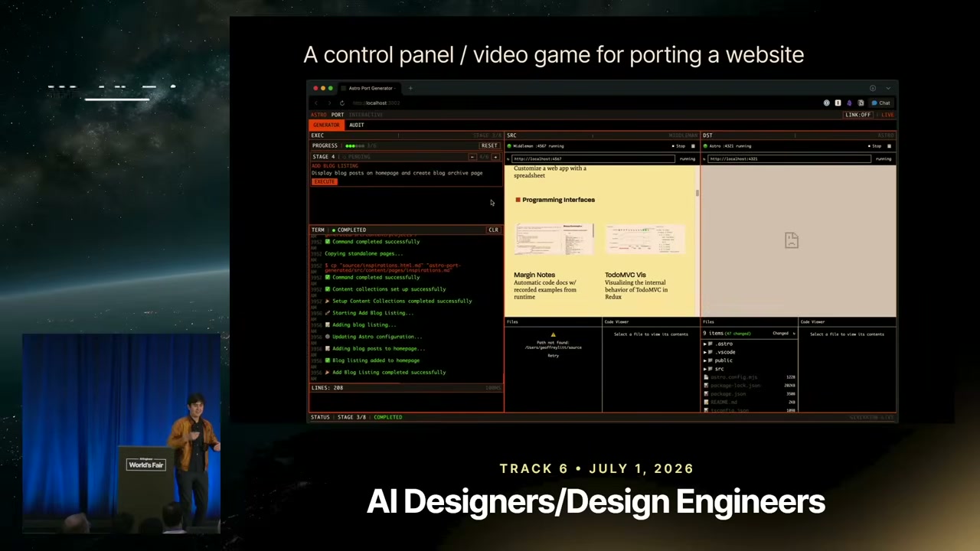Click the warning icon in SRC Files panel

(553, 334)
